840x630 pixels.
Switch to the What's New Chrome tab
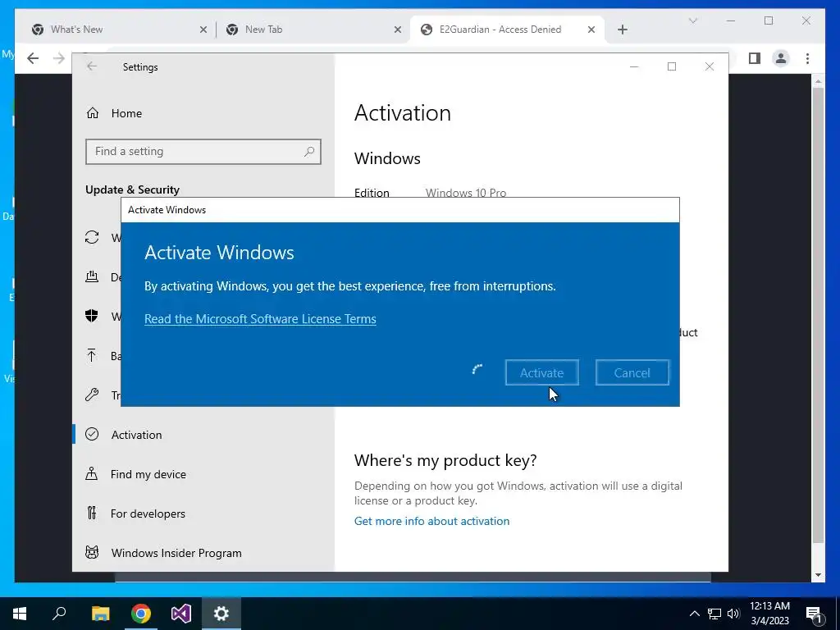click(117, 30)
